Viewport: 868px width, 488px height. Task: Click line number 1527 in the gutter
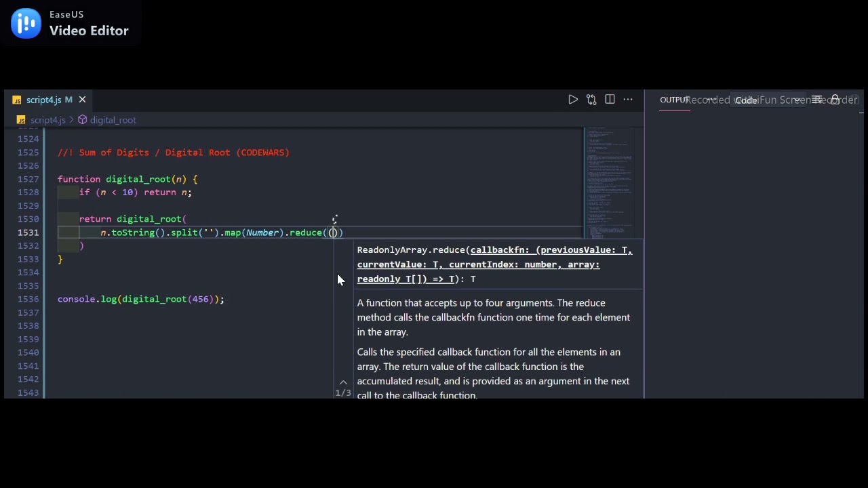[x=28, y=179]
